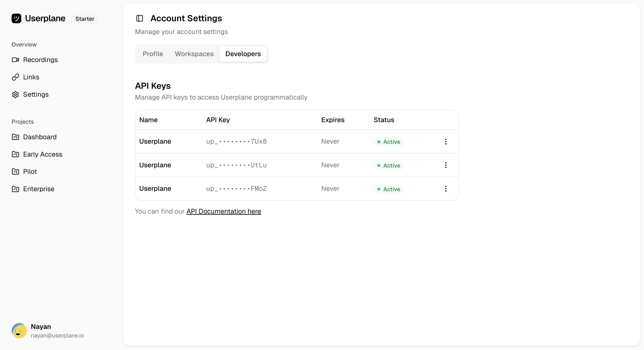Open the kebab menu for the UtLu API key
Viewport: 644px width, 350px height.
[446, 165]
